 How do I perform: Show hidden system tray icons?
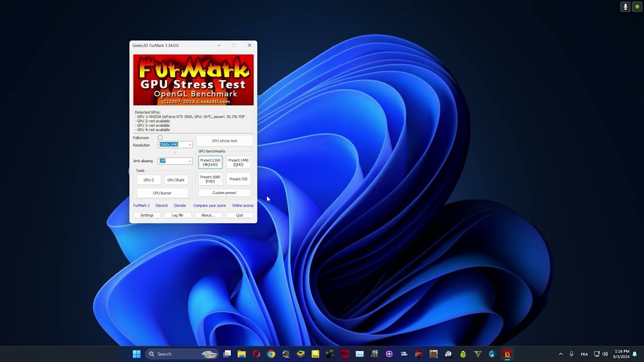click(x=560, y=354)
